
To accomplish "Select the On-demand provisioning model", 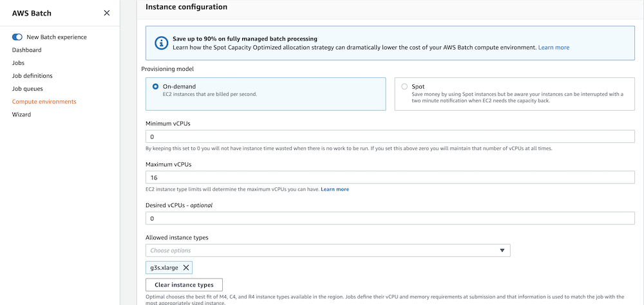I will (155, 87).
